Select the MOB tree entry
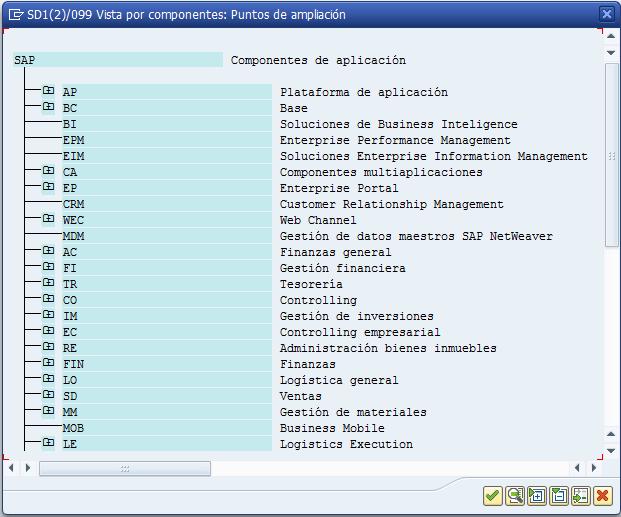The image size is (621, 517). [x=167, y=428]
